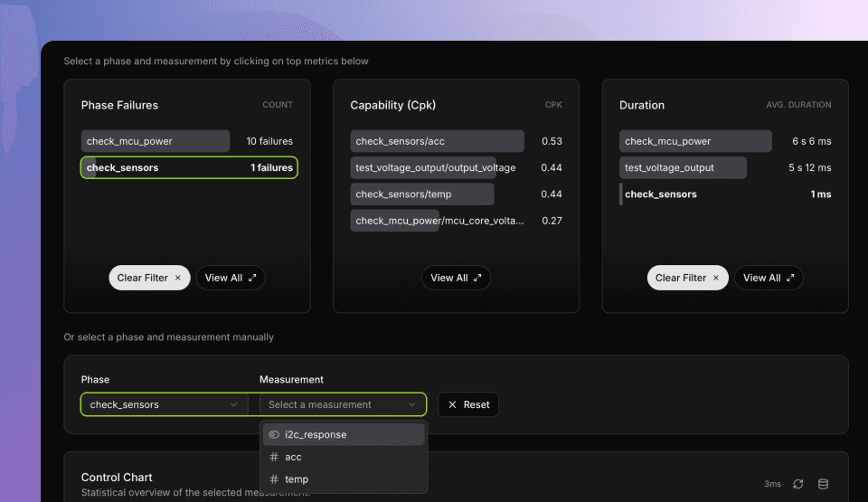Click test_voltage_output in Duration panel
Image resolution: width=868 pixels, height=502 pixels.
pyautogui.click(x=683, y=167)
